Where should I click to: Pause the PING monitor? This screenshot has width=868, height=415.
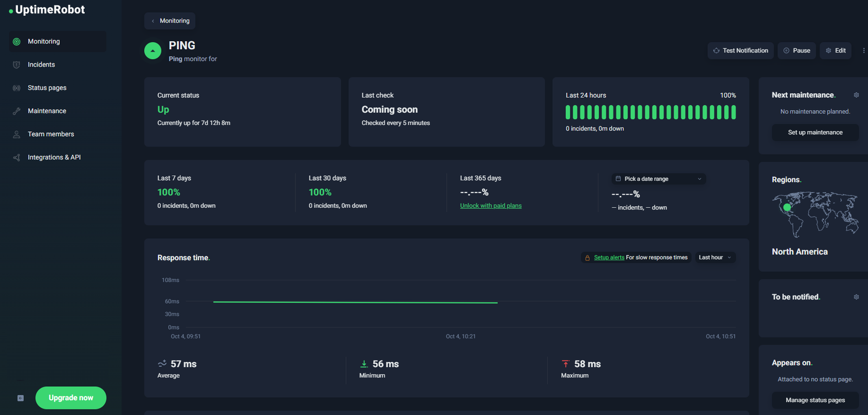coord(796,50)
